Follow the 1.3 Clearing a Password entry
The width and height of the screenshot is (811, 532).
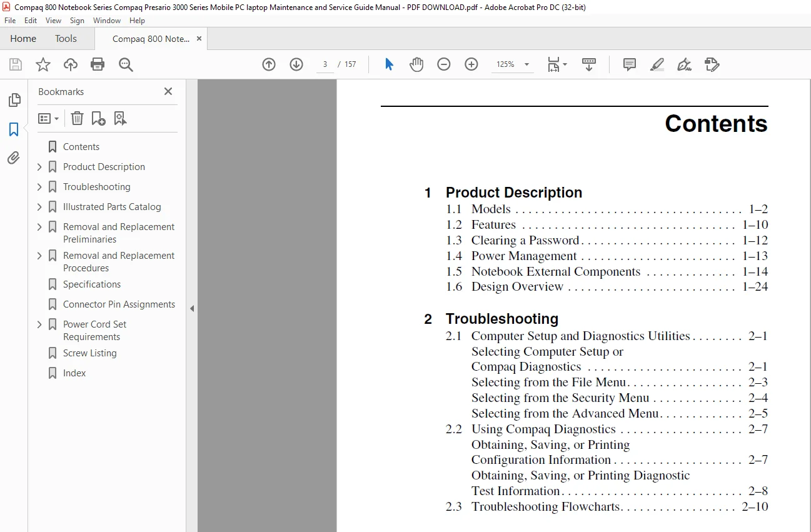tap(607, 241)
